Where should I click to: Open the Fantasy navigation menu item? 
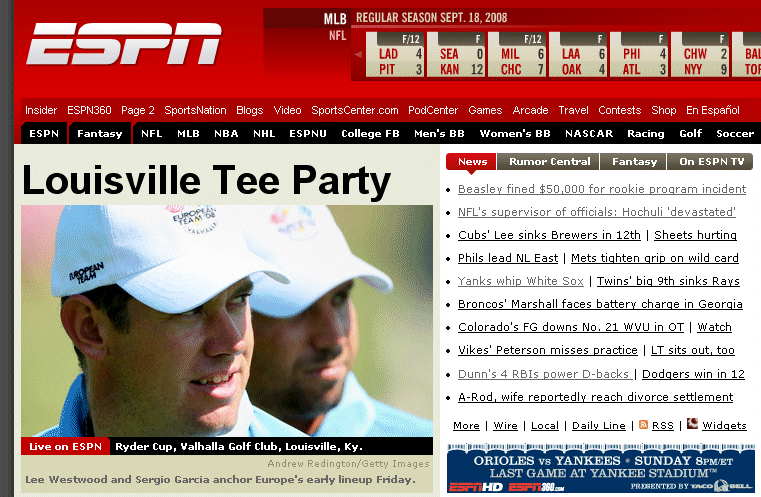[x=99, y=133]
